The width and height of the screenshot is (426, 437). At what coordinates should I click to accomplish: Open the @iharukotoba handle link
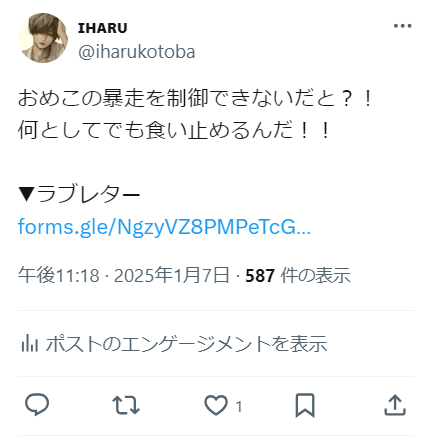137,52
